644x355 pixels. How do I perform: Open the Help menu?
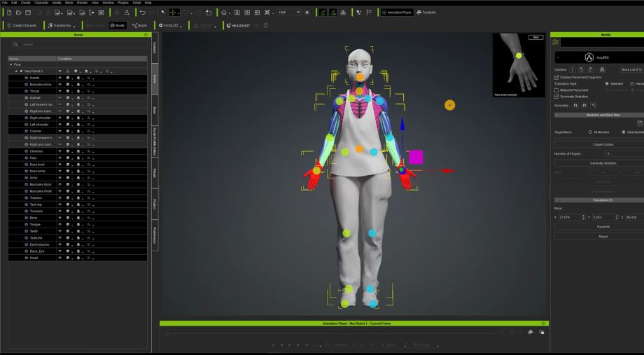[x=148, y=3]
